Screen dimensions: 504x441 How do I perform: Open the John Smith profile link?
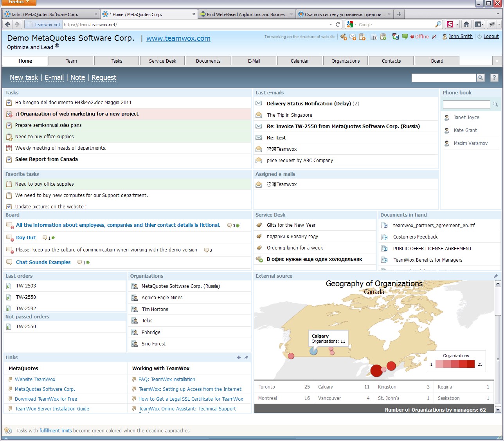tap(461, 36)
